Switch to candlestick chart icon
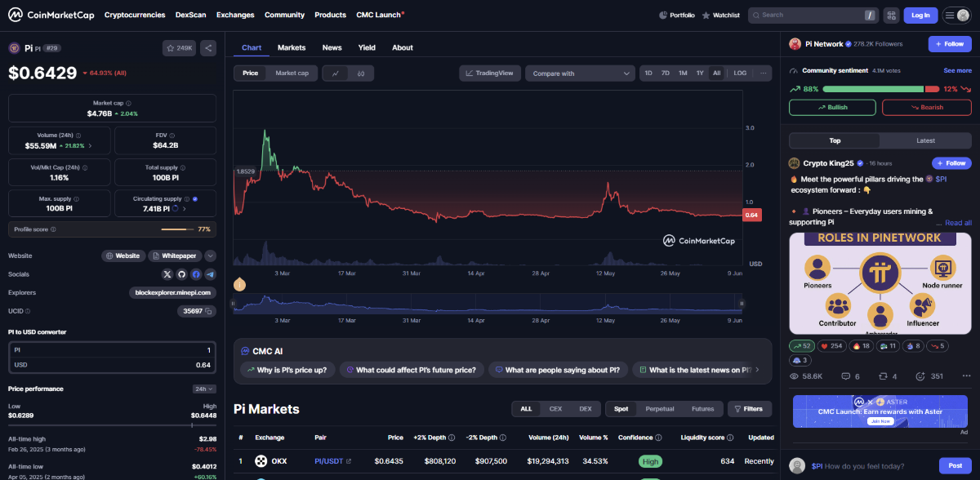The height and width of the screenshot is (480, 980). pos(360,73)
